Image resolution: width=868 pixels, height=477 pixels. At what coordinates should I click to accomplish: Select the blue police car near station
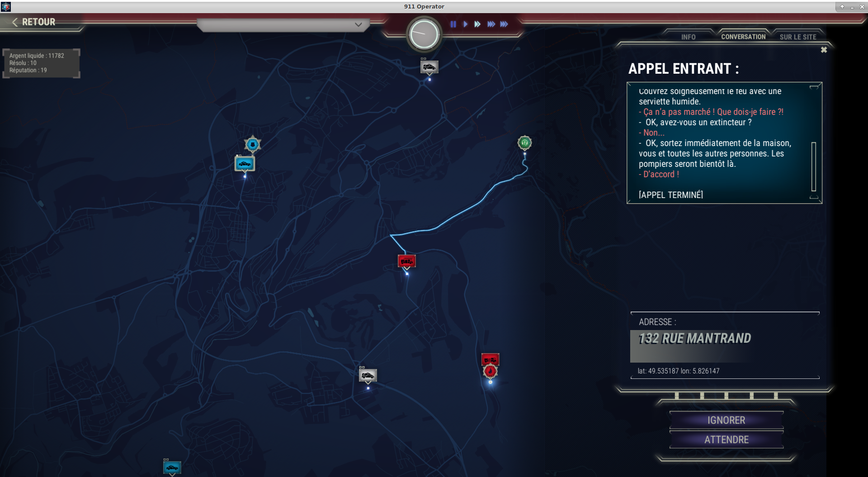tap(245, 164)
